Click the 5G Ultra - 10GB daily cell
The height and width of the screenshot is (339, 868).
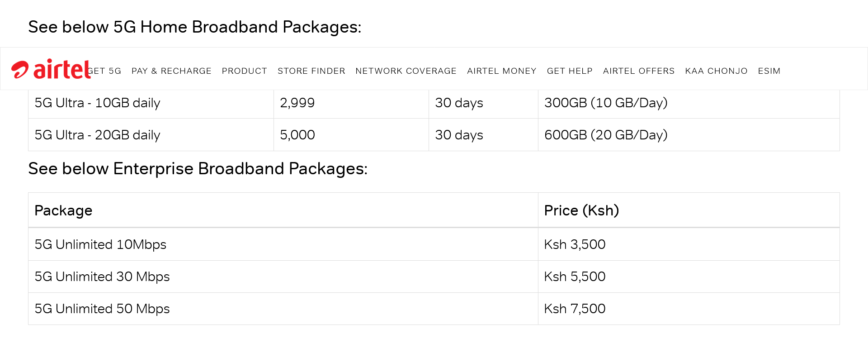pos(97,103)
